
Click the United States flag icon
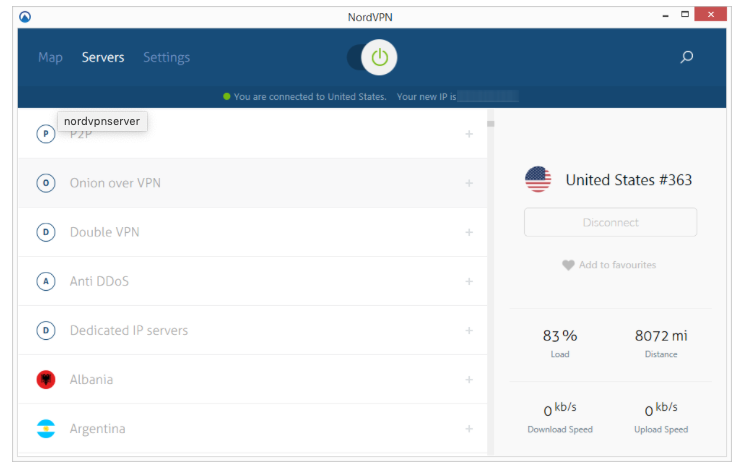point(538,180)
